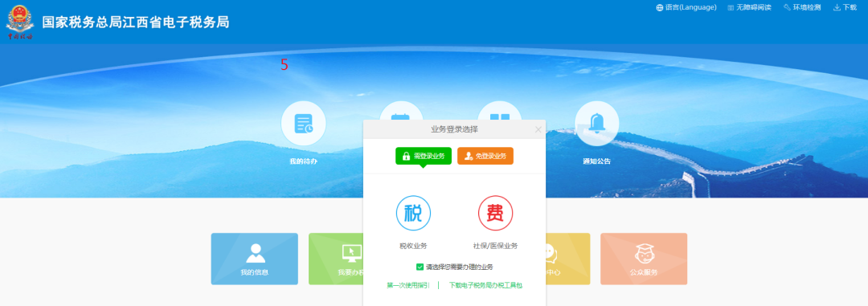Click the 通知公告 label
868x306 pixels.
pyautogui.click(x=596, y=161)
